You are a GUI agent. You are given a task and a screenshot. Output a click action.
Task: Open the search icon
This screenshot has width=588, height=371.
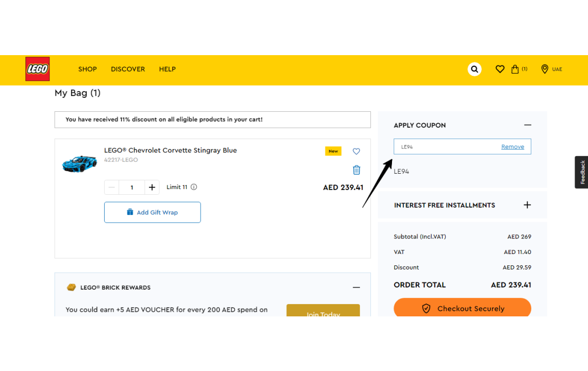point(475,69)
